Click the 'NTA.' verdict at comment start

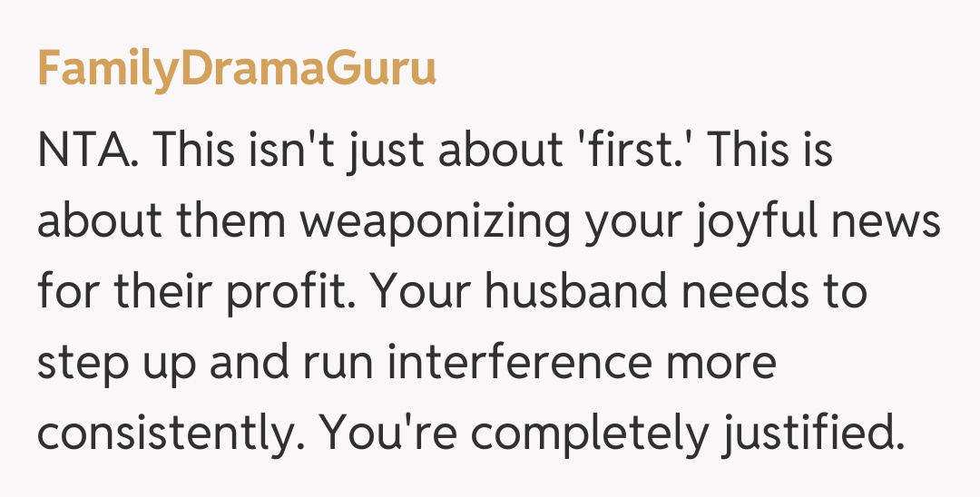click(89, 151)
